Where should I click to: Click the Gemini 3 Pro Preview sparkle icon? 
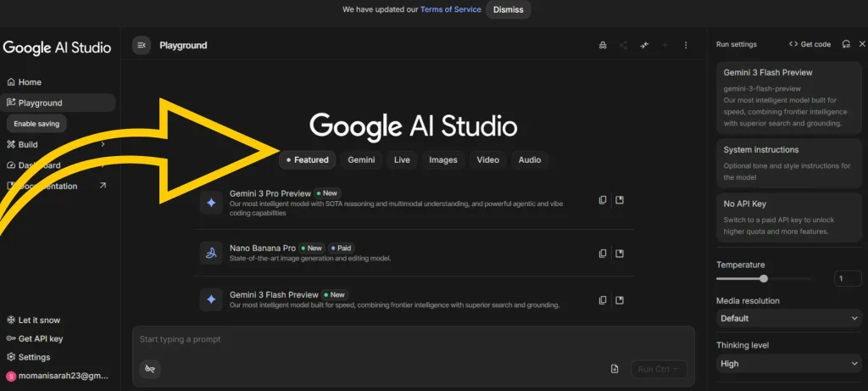pos(211,203)
